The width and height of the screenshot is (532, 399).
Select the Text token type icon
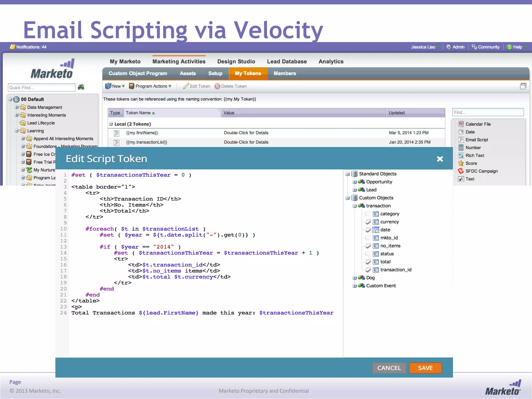(461, 179)
